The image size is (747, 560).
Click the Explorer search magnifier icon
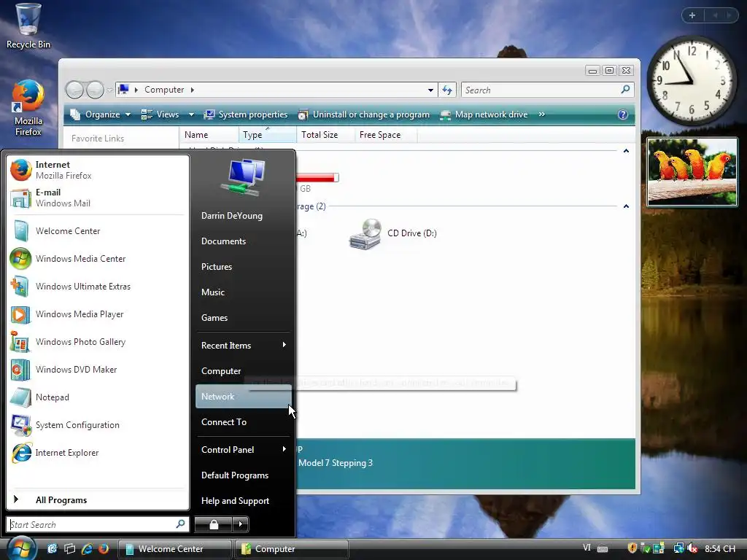(625, 90)
